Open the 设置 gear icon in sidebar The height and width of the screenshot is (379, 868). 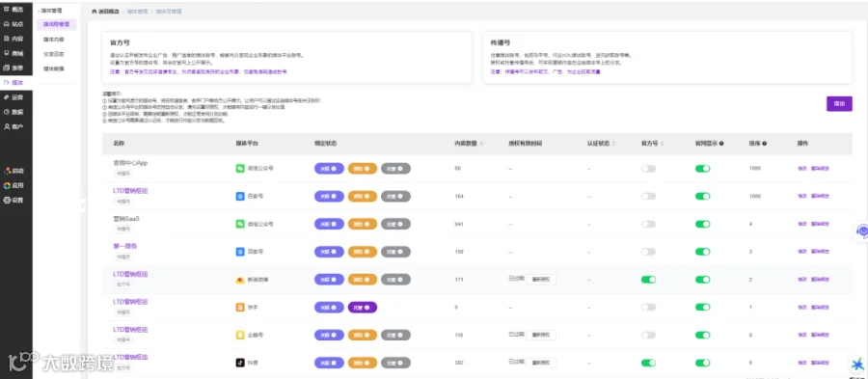(x=6, y=201)
